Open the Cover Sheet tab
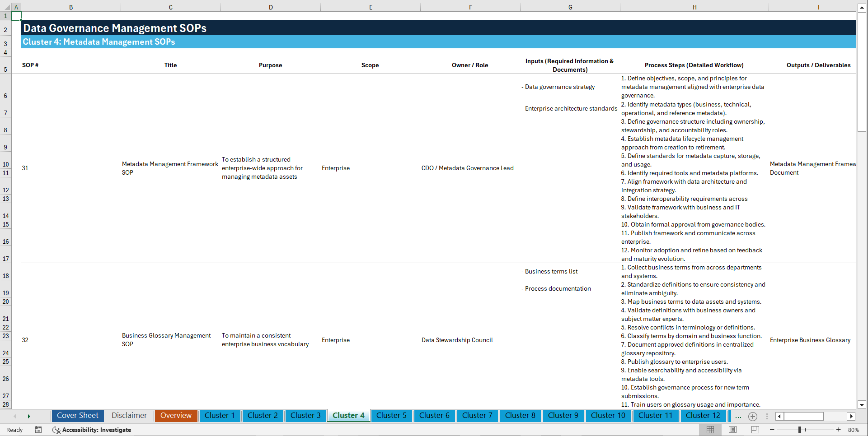Viewport: 868px width, 436px height. [78, 416]
